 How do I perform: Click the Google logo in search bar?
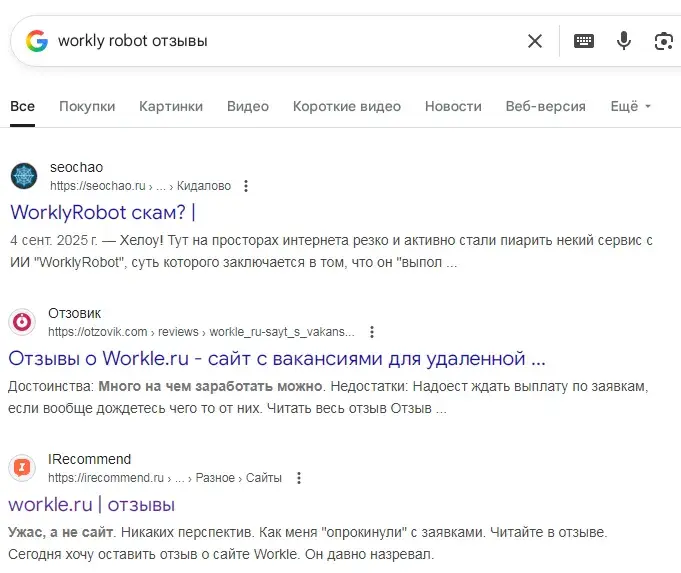tap(37, 41)
